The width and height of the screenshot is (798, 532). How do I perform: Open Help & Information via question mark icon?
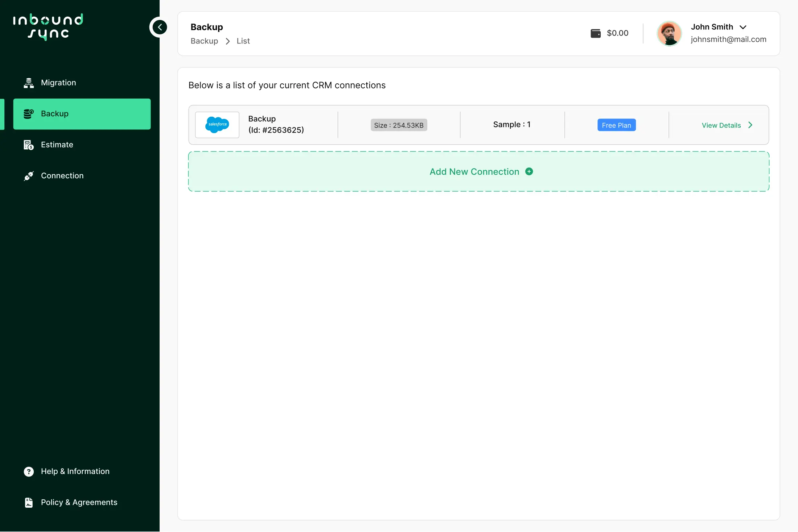click(29, 471)
